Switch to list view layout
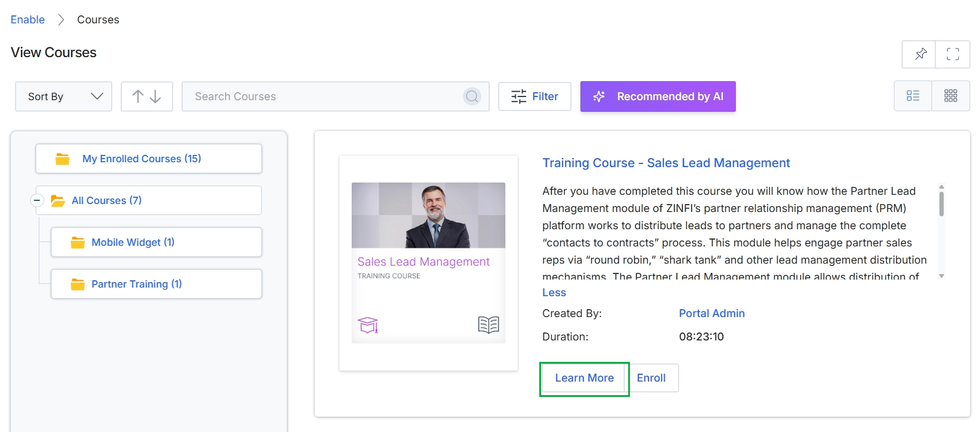Viewport: 980px width, 432px height. (913, 96)
